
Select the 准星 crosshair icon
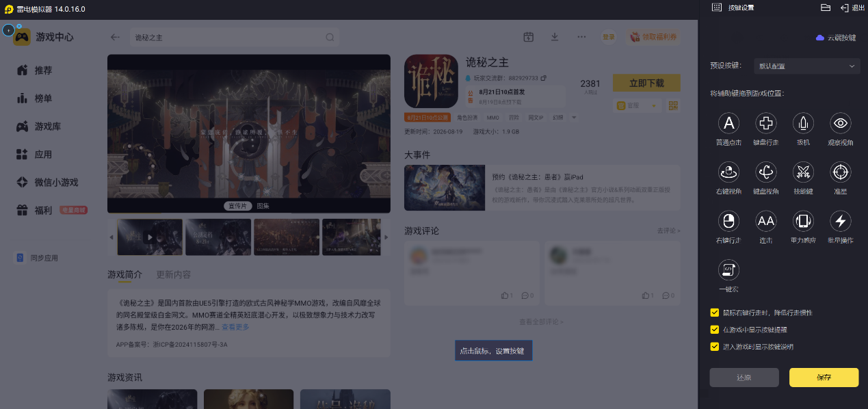coord(840,172)
